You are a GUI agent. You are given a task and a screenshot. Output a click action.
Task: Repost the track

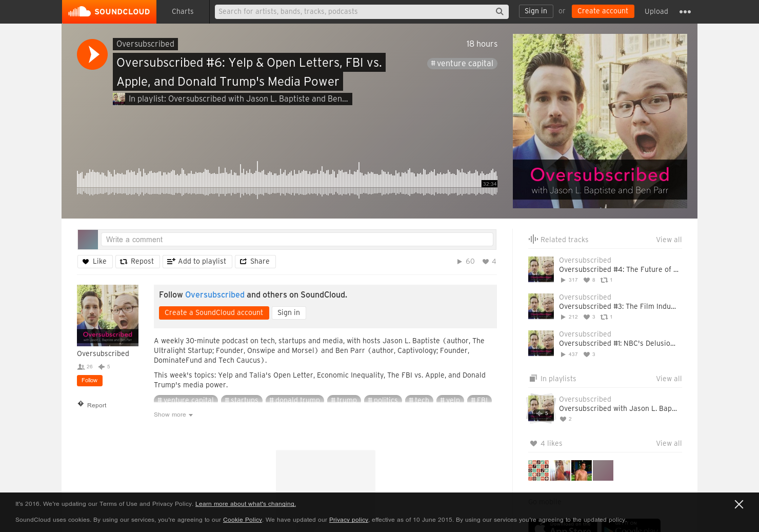click(137, 262)
